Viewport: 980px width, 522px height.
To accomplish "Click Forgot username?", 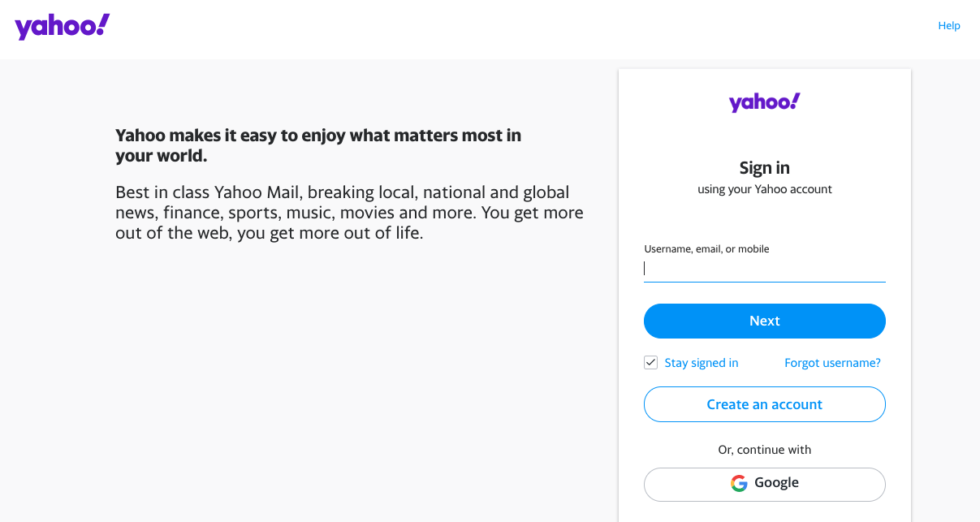I will [832, 362].
